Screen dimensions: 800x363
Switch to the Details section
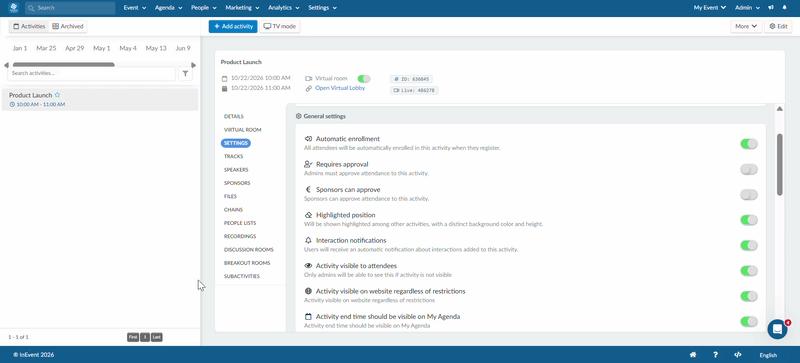(234, 116)
